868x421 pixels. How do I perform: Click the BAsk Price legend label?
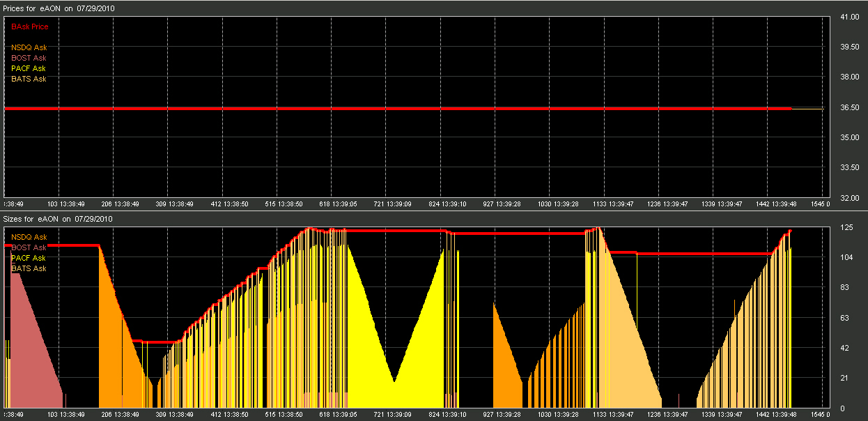point(30,26)
